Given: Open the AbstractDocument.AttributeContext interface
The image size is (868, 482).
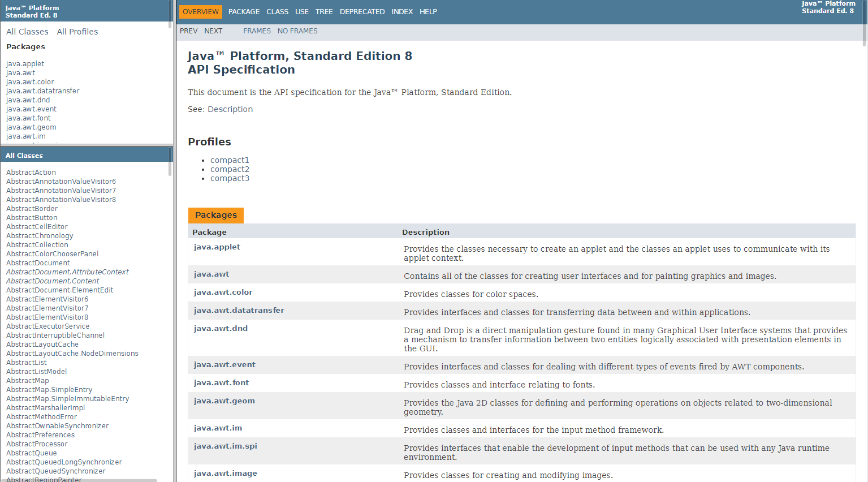Looking at the screenshot, I should click(x=67, y=272).
